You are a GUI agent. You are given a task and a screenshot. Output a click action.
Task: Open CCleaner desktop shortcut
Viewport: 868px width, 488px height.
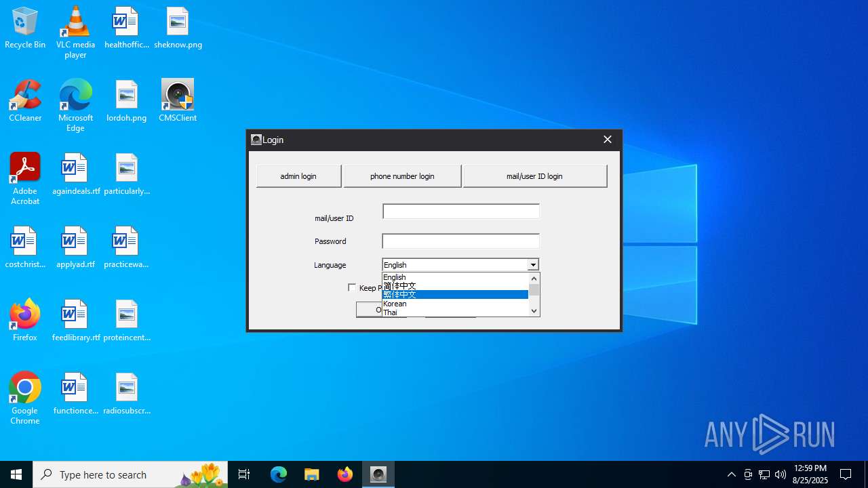point(25,101)
